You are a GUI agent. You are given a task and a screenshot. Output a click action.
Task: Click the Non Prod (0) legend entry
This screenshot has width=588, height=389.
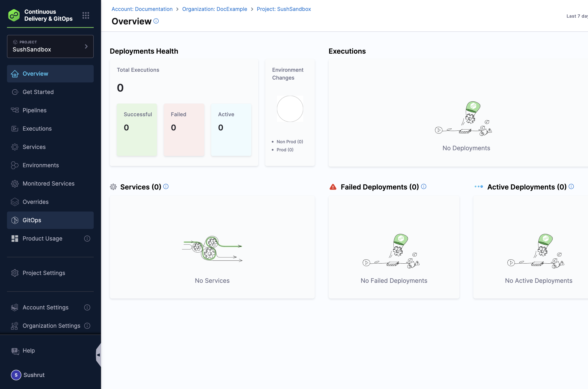287,142
